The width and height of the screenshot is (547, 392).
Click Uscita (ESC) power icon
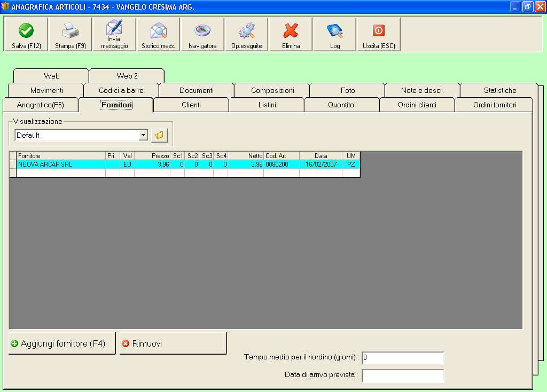click(x=379, y=30)
